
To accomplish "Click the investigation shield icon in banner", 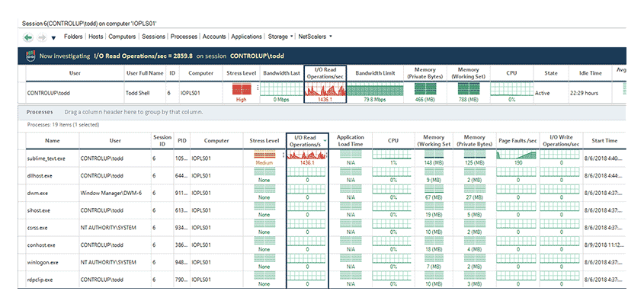I will point(29,56).
